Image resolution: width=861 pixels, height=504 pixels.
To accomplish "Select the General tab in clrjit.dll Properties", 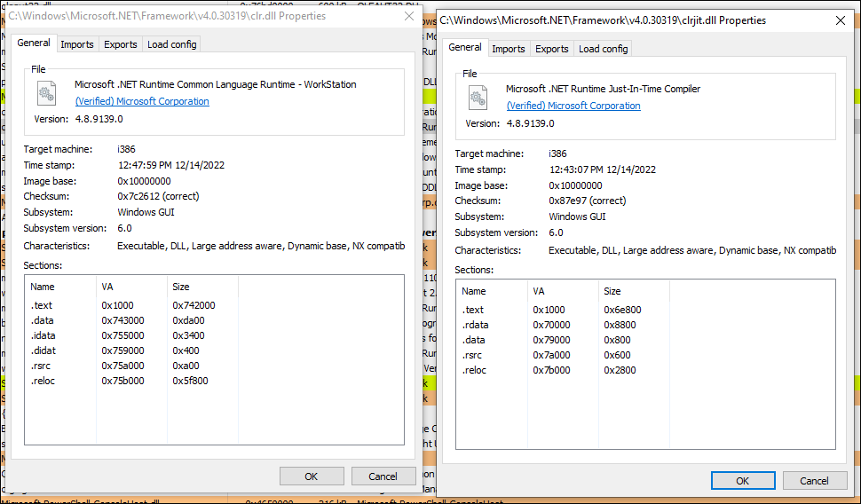I will point(465,47).
